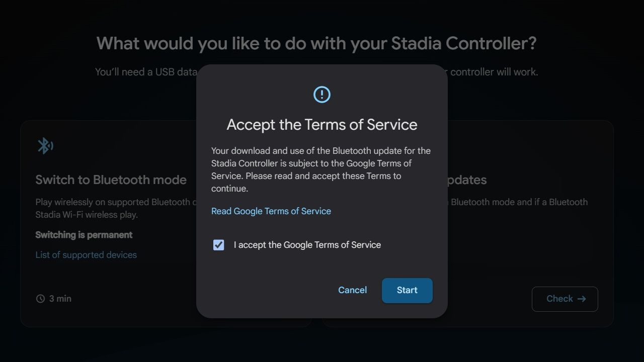644x362 pixels.
Task: Click the Check word on the updates card button
Action: 559,299
